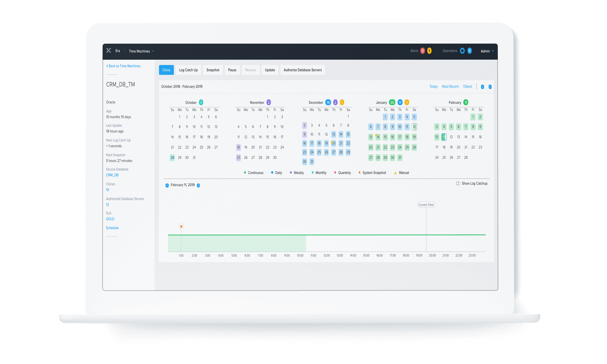This screenshot has width=607, height=364.
Task: Go to previous day from February 11, 2019
Action: click(167, 185)
